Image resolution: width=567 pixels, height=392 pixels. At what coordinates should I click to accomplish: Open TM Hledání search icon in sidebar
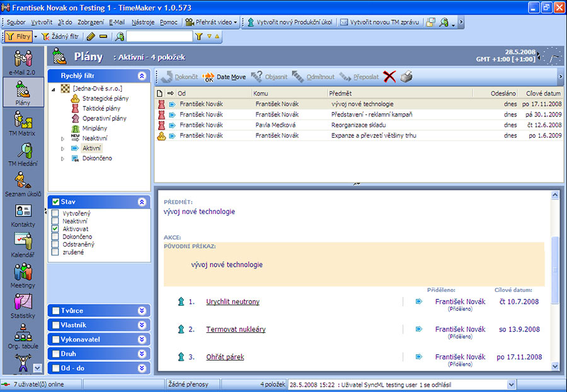tap(23, 151)
